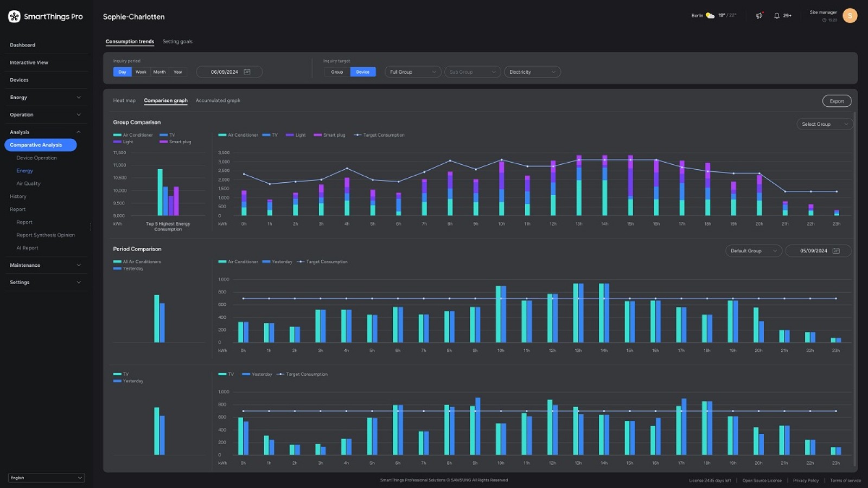Switch to the Setting goals tab
The height and width of the screenshot is (488, 868).
point(177,42)
